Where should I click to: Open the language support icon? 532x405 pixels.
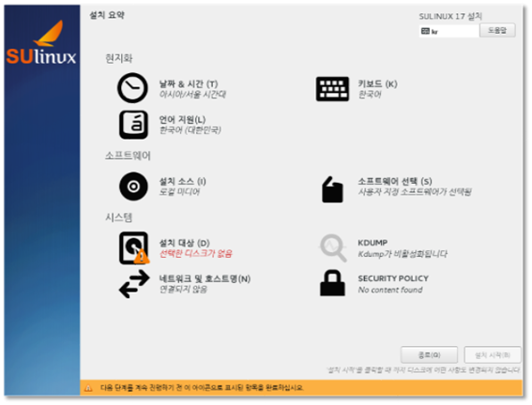point(133,125)
